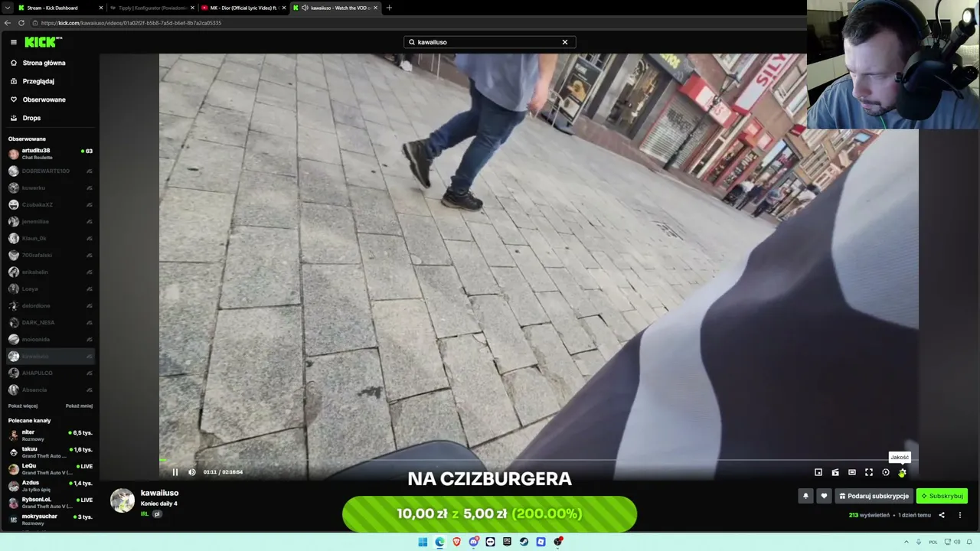Viewport: 980px width, 551px height.
Task: Close the Stream - Kick Dashboard tab
Action: click(x=100, y=8)
